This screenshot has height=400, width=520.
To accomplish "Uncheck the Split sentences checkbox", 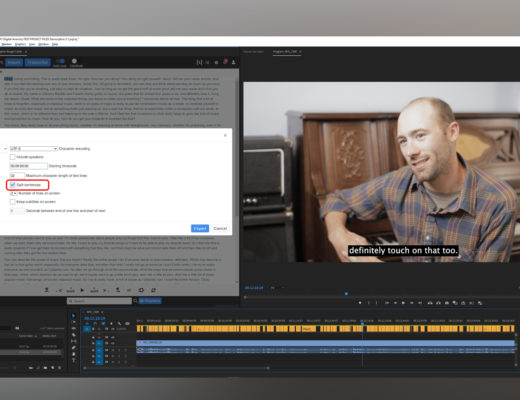I will [x=12, y=185].
